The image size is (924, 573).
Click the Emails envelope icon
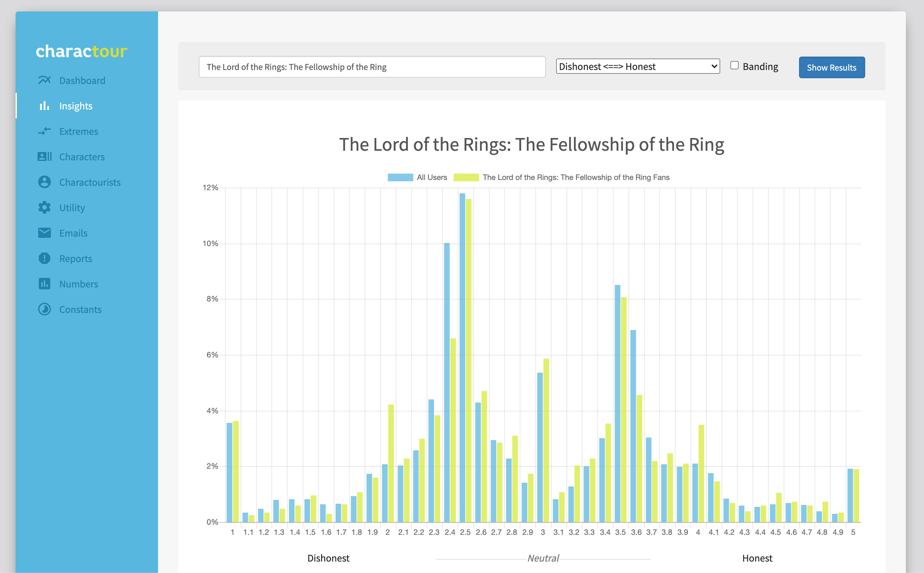[44, 233]
